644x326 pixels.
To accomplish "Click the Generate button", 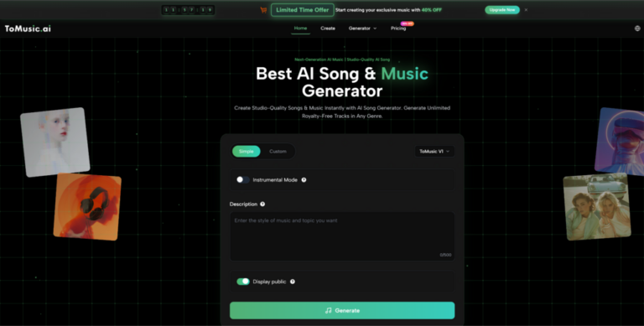I will click(x=342, y=310).
